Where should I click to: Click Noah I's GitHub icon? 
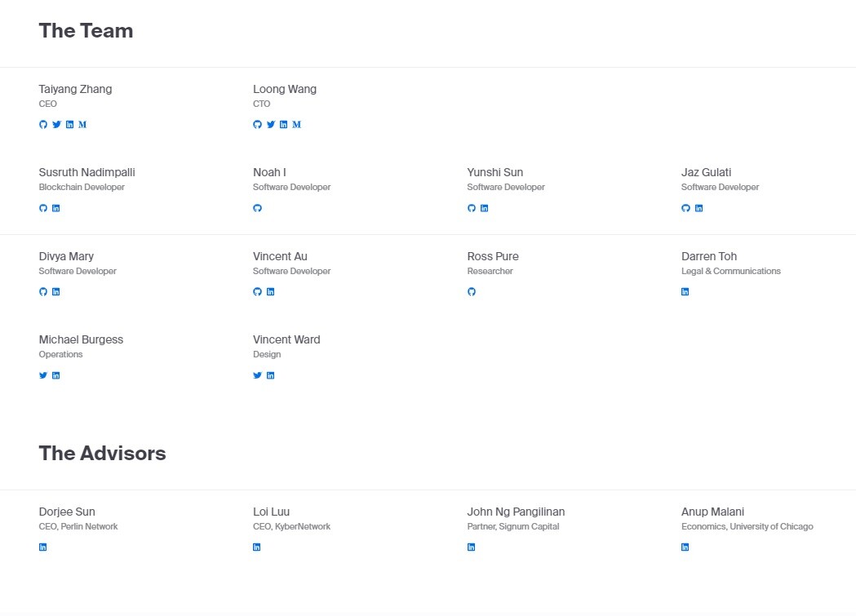pyautogui.click(x=257, y=208)
